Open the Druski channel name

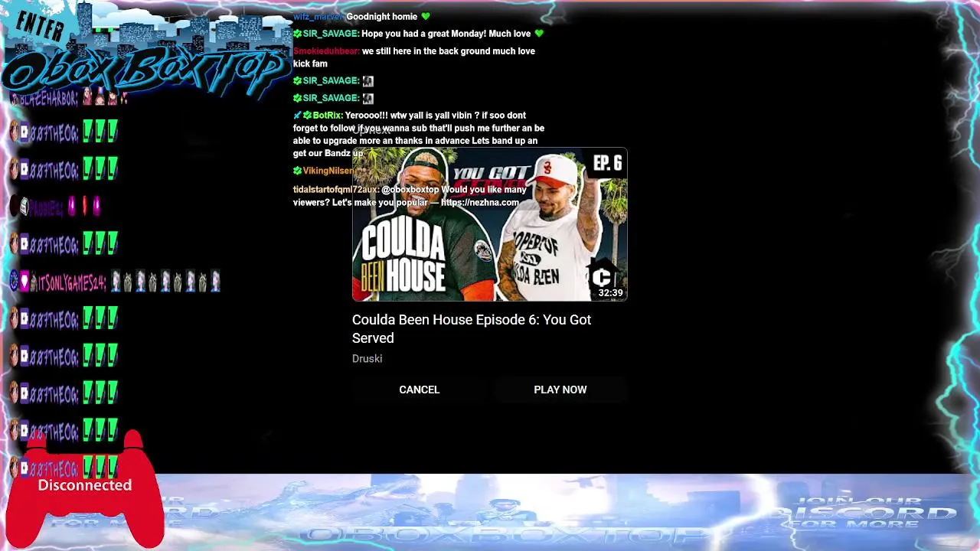pos(367,358)
